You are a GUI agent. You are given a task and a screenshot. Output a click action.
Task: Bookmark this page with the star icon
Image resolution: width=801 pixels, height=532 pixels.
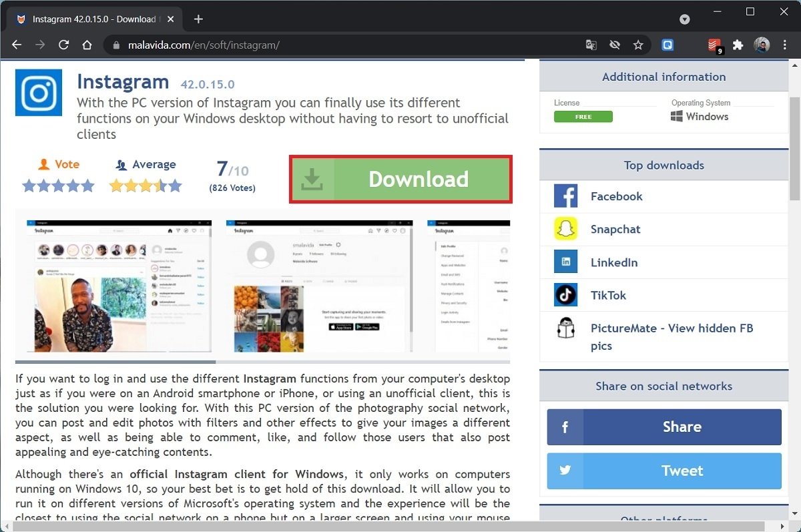coord(638,45)
